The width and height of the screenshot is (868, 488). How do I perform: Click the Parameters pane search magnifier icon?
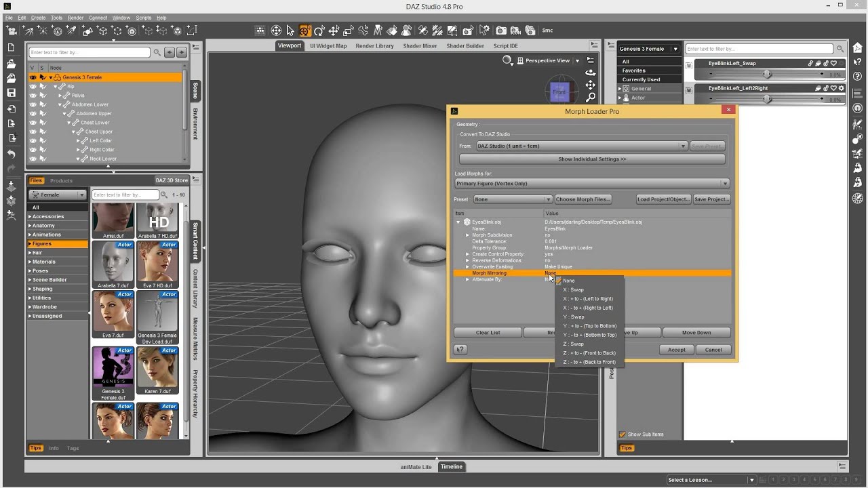click(x=840, y=49)
